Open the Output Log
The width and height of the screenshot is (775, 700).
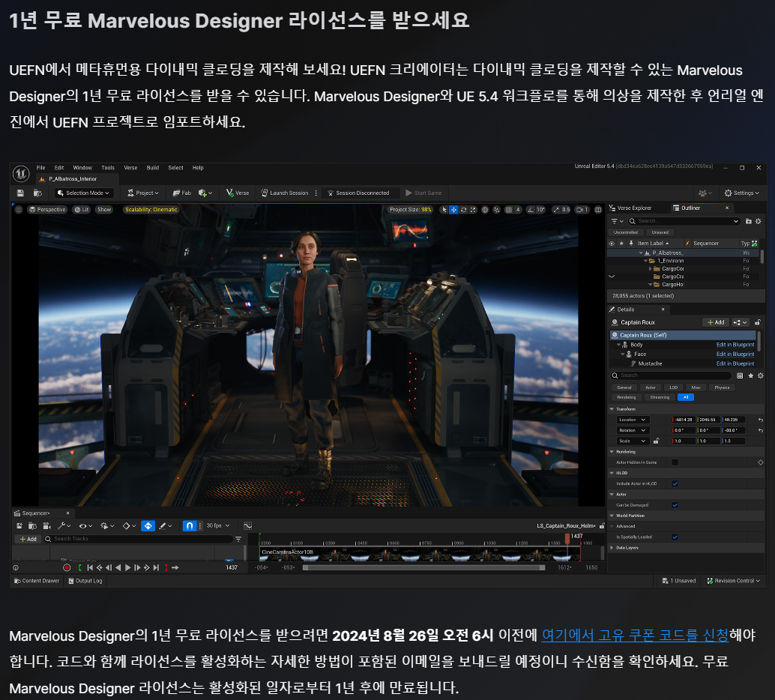[85, 580]
